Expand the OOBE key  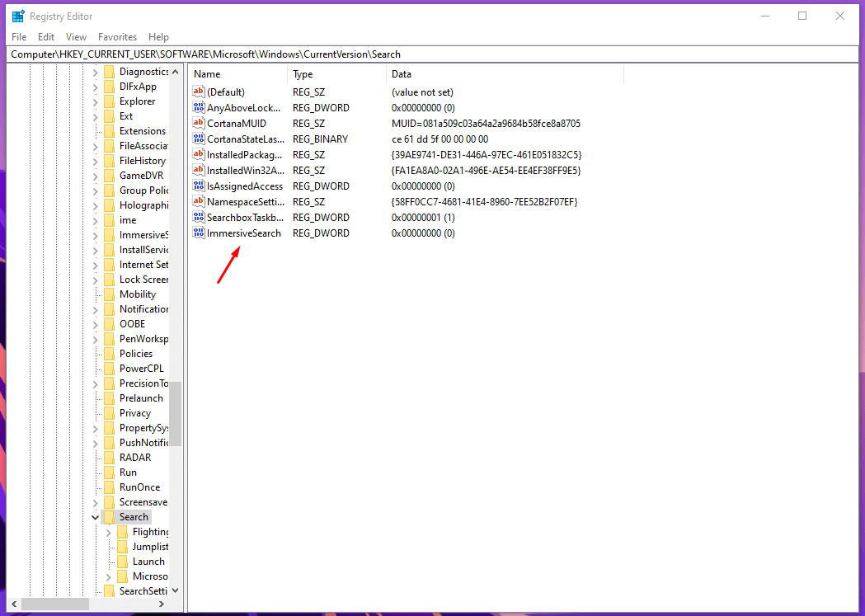point(95,324)
